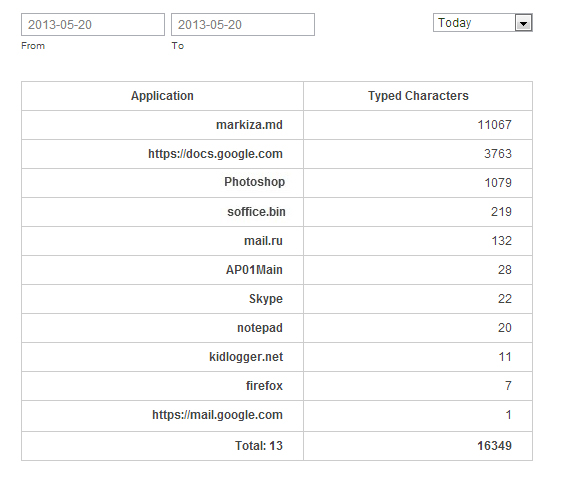The width and height of the screenshot is (563, 486).
Task: Click the Typed Characters column header
Action: click(418, 96)
